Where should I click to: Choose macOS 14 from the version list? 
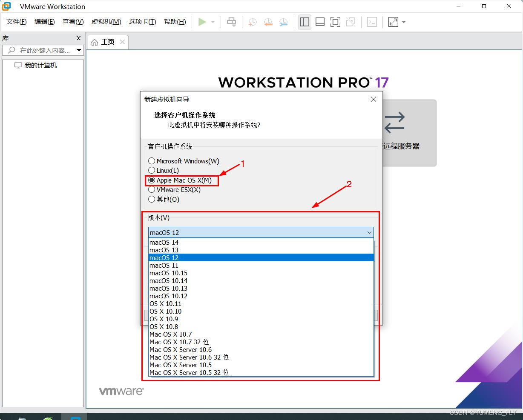(261, 242)
